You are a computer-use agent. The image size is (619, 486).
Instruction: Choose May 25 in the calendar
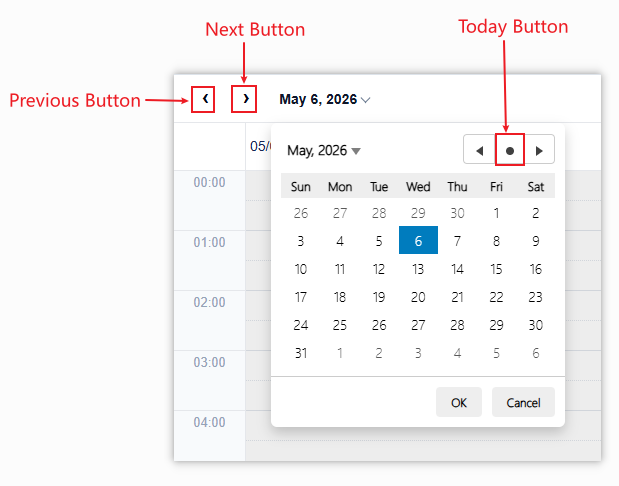tap(340, 325)
